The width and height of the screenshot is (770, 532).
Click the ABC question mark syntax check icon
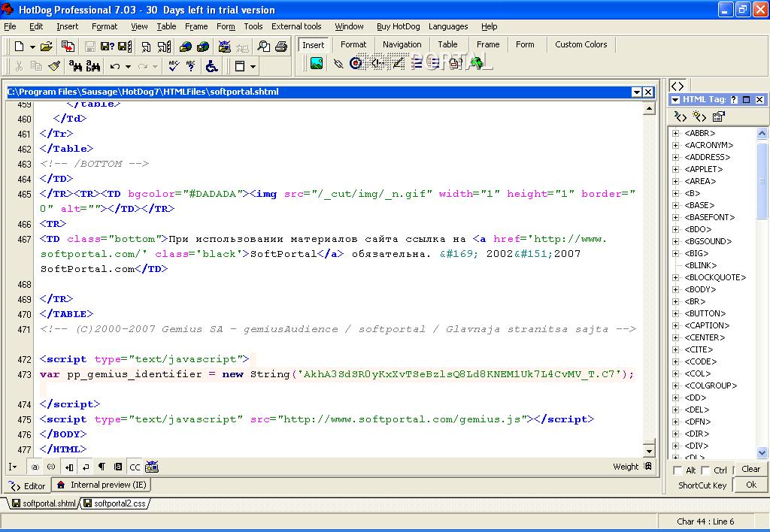pos(191,66)
